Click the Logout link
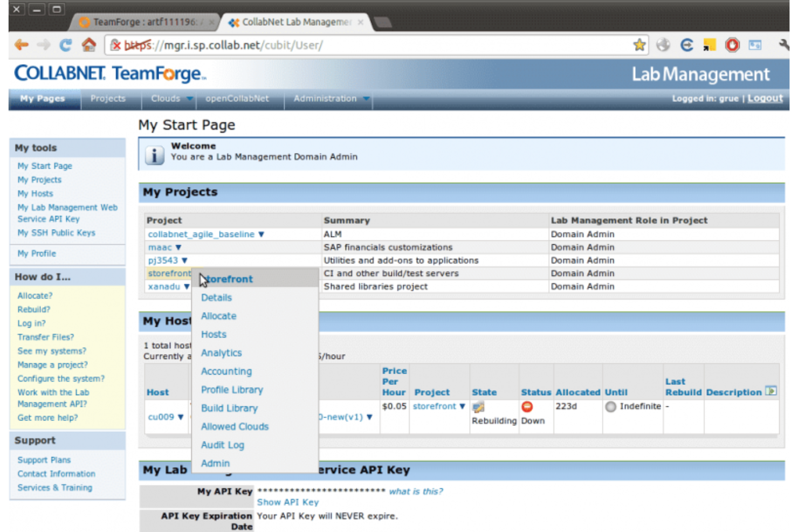798x532 pixels. coord(765,98)
